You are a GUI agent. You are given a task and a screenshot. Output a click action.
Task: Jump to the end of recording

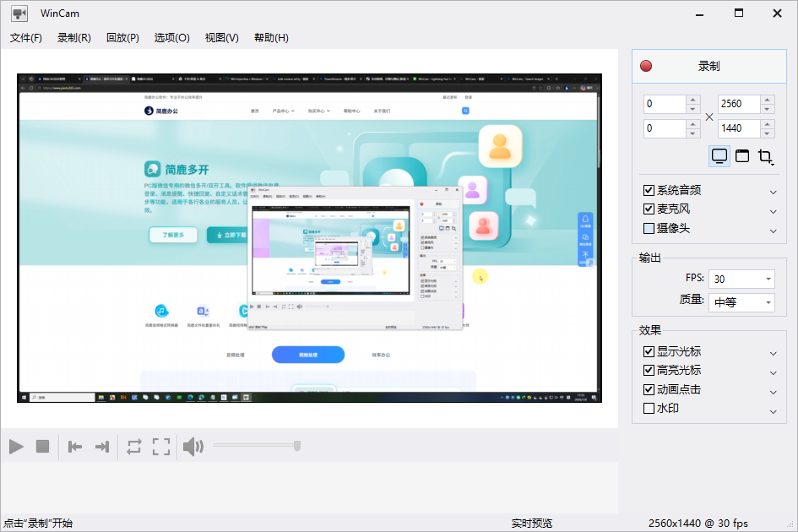[x=102, y=447]
